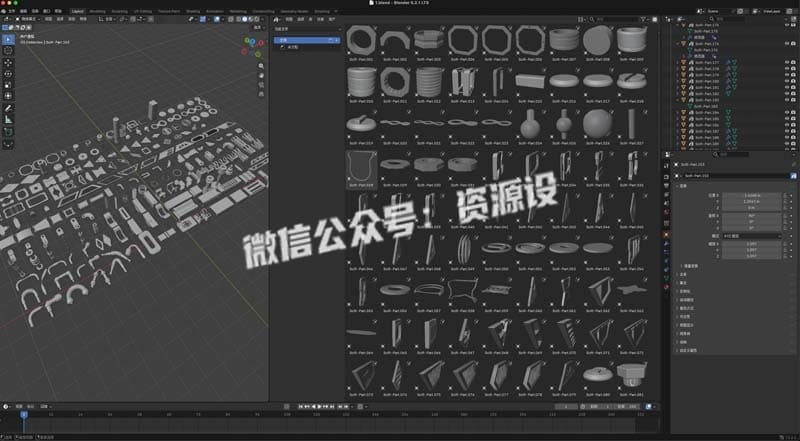Viewport: 800px width, 441px height.
Task: Click the current frame number field in timeline
Action: pyautogui.click(x=566, y=407)
